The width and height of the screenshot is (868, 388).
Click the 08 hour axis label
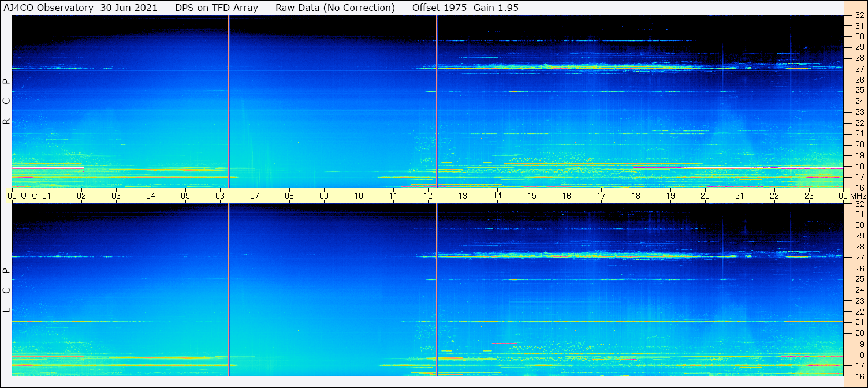289,196
